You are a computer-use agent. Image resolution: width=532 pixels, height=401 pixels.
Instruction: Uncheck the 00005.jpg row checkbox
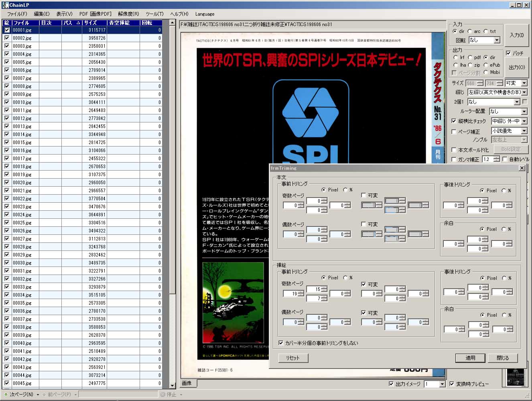click(x=7, y=62)
